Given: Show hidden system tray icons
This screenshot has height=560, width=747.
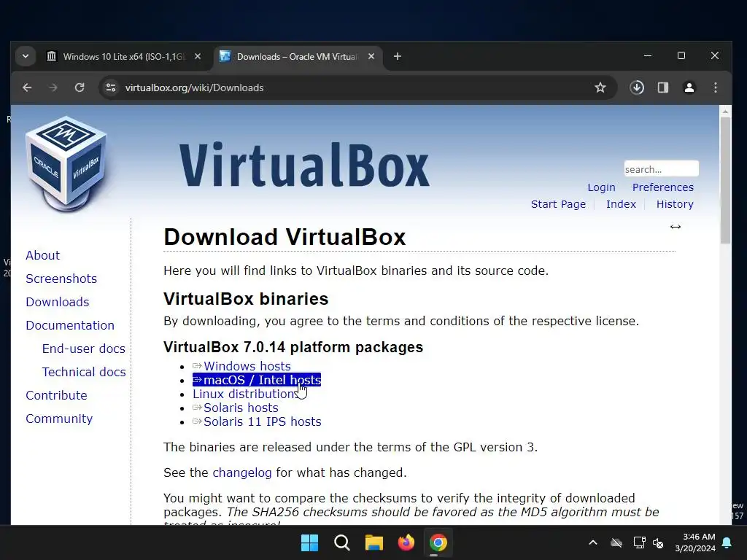Looking at the screenshot, I should coord(593,542).
